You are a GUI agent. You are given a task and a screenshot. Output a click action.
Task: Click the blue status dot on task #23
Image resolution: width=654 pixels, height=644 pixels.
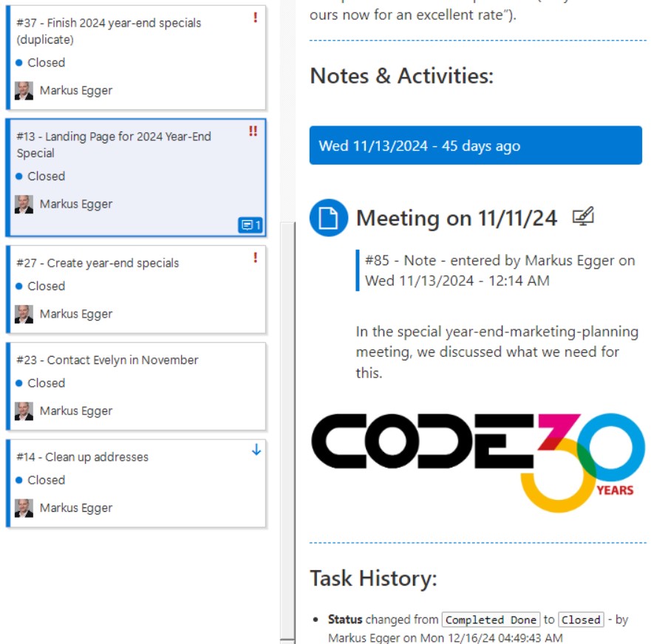[18, 383]
